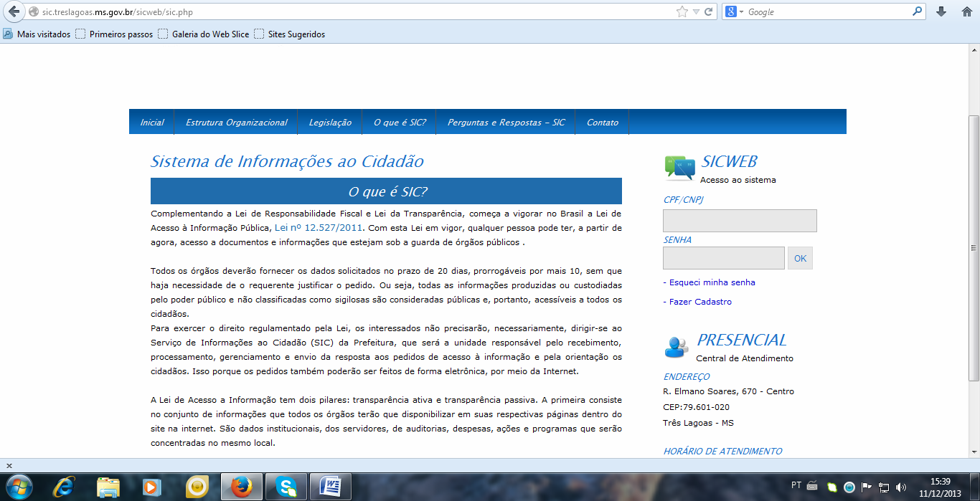Open the Fazer Cadastro link
This screenshot has height=501, width=980.
pyautogui.click(x=697, y=302)
